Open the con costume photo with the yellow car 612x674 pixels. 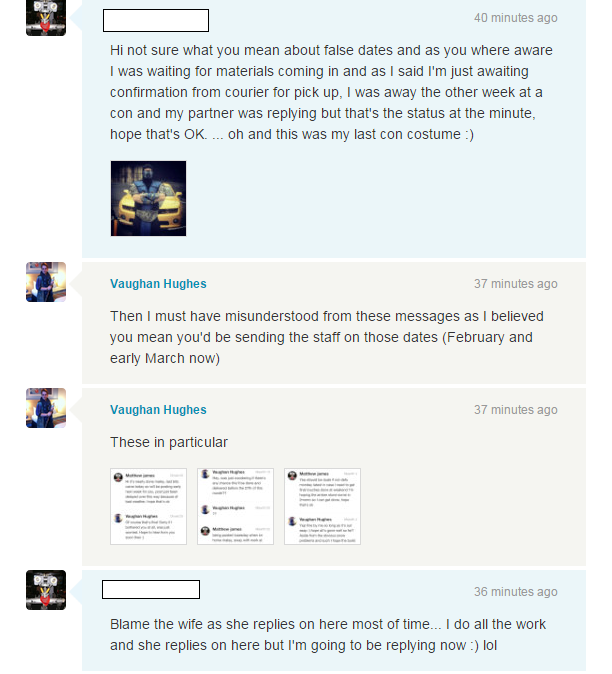148,199
